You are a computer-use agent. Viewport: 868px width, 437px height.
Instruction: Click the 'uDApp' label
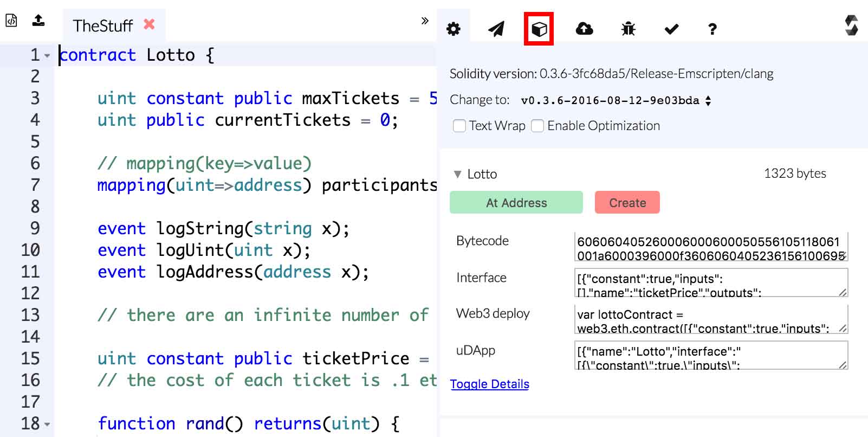[x=476, y=350]
